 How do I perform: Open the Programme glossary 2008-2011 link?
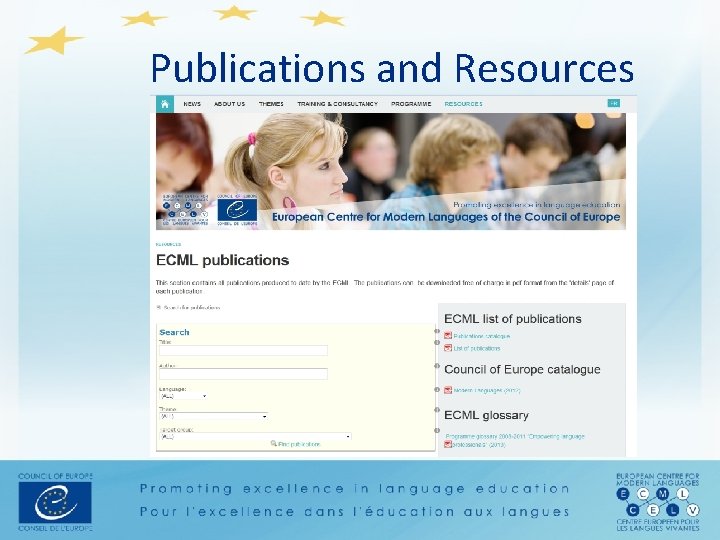(515, 440)
